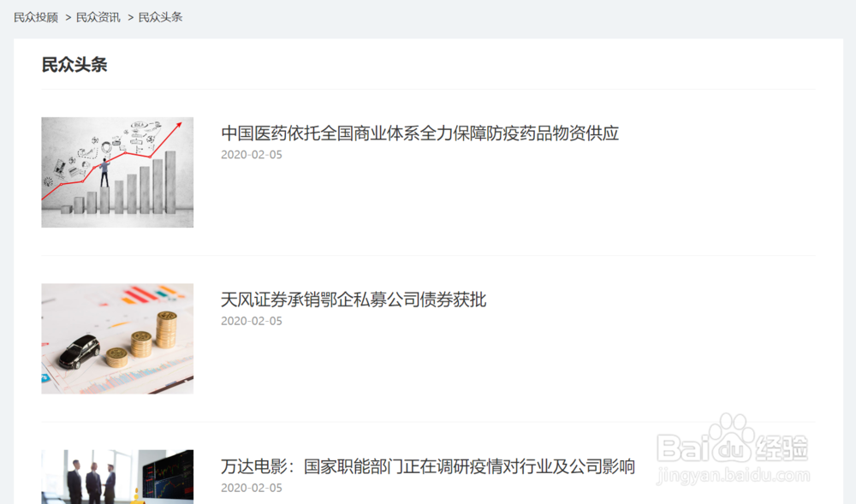Click the date under the 天风证券 headline
Viewport: 856px width, 504px height.
(x=252, y=321)
